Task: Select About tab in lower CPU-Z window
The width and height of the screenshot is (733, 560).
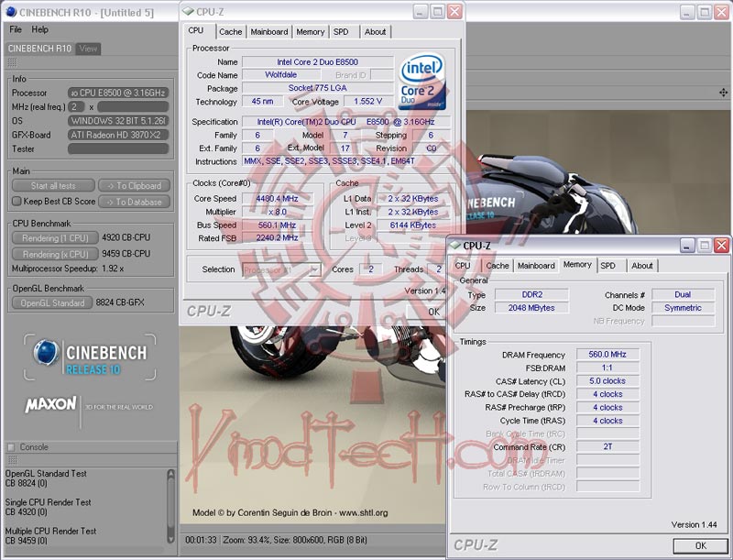Action: 642,266
